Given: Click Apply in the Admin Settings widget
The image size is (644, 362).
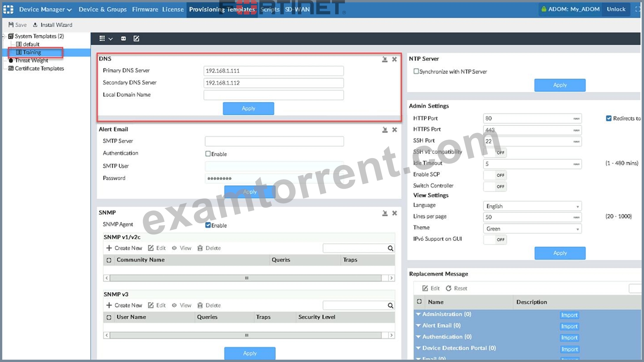Looking at the screenshot, I should [x=560, y=253].
